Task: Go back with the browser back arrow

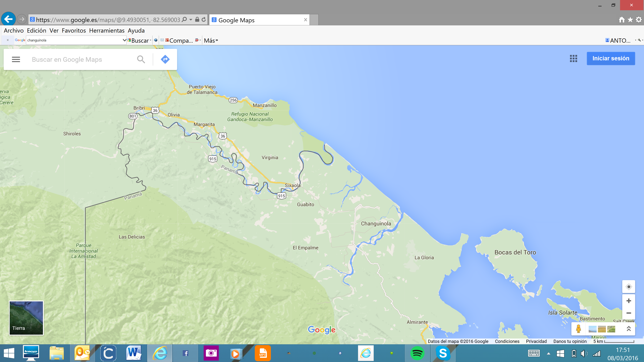Action: [8, 19]
